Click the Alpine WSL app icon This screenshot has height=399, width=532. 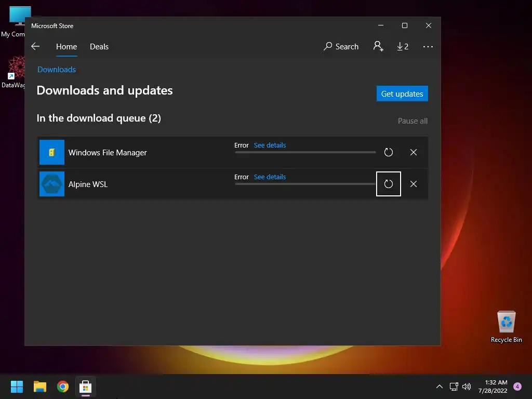click(52, 184)
